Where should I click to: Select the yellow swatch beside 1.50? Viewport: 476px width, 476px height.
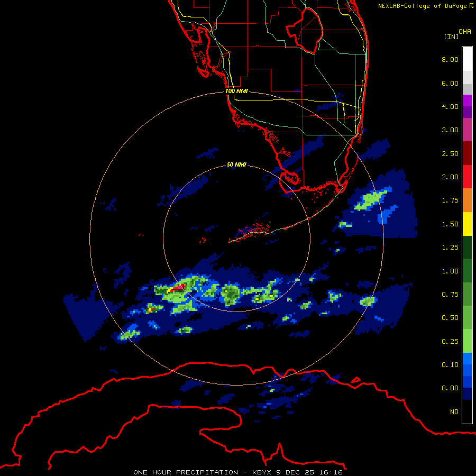pyautogui.click(x=467, y=224)
